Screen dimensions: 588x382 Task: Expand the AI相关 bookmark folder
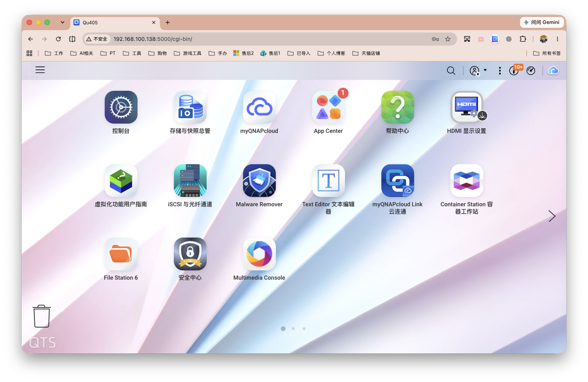coord(82,53)
